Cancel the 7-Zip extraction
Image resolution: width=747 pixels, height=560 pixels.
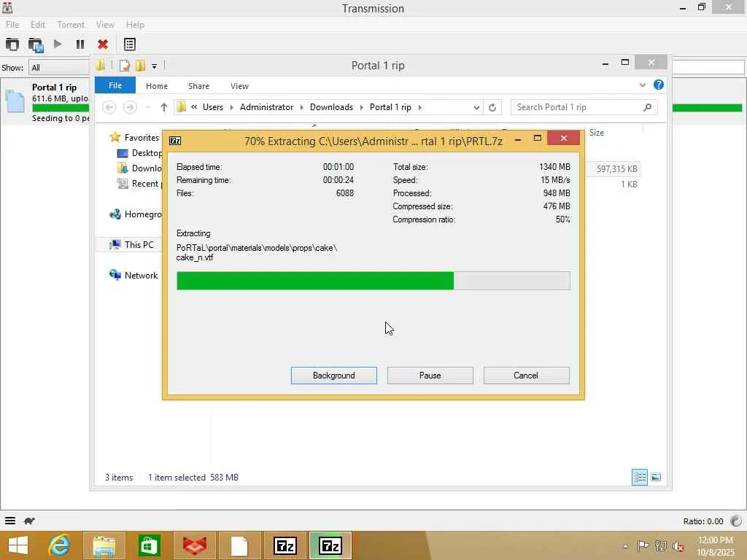[x=526, y=376]
